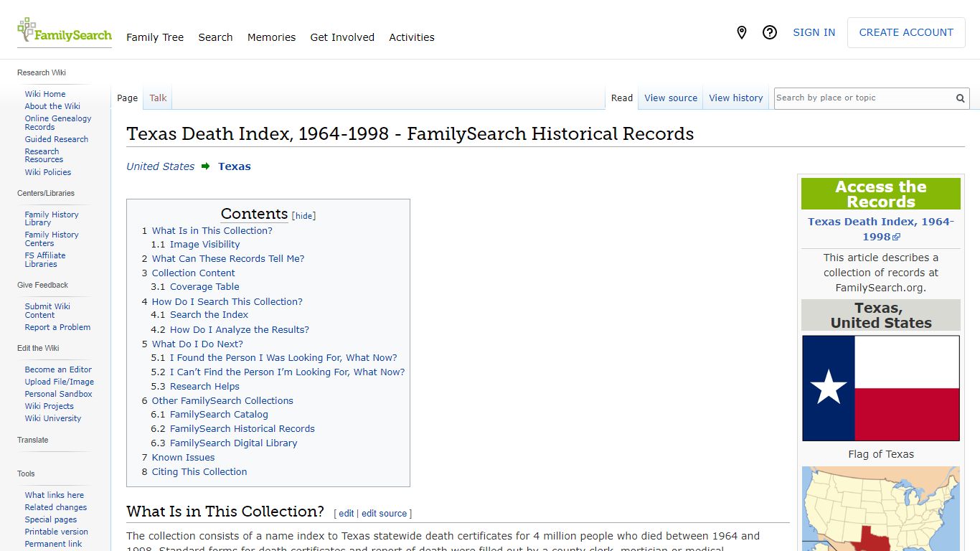Screen dimensions: 980x551
Task: Edit source of What Is in This Collection
Action: [x=385, y=514]
